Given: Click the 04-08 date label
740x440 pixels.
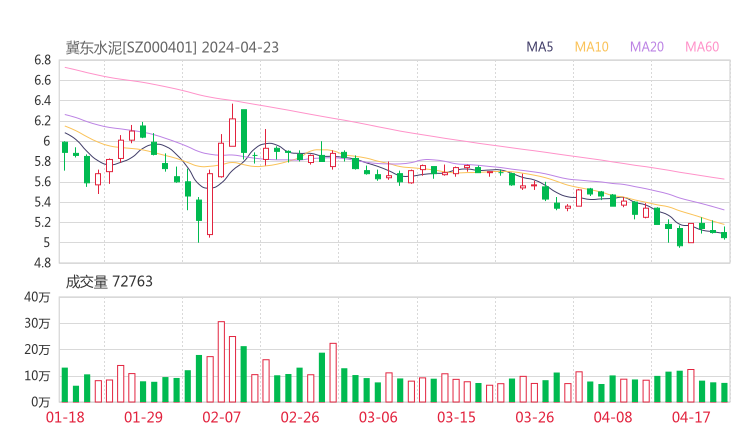Looking at the screenshot, I should 613,417.
